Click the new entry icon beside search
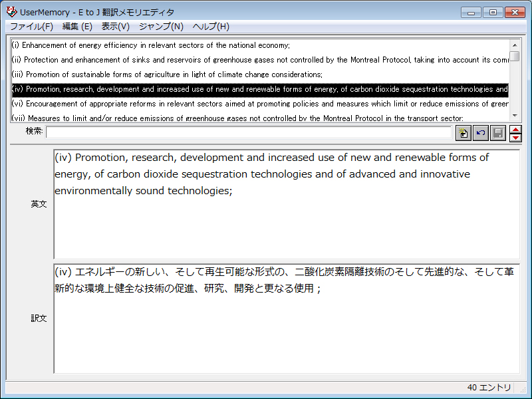This screenshot has width=532, height=399. coord(464,133)
